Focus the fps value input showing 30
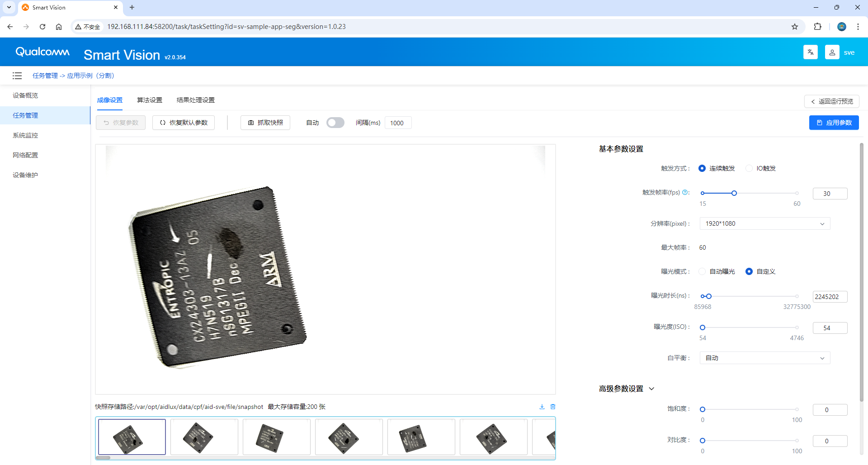The height and width of the screenshot is (465, 868). click(x=830, y=194)
